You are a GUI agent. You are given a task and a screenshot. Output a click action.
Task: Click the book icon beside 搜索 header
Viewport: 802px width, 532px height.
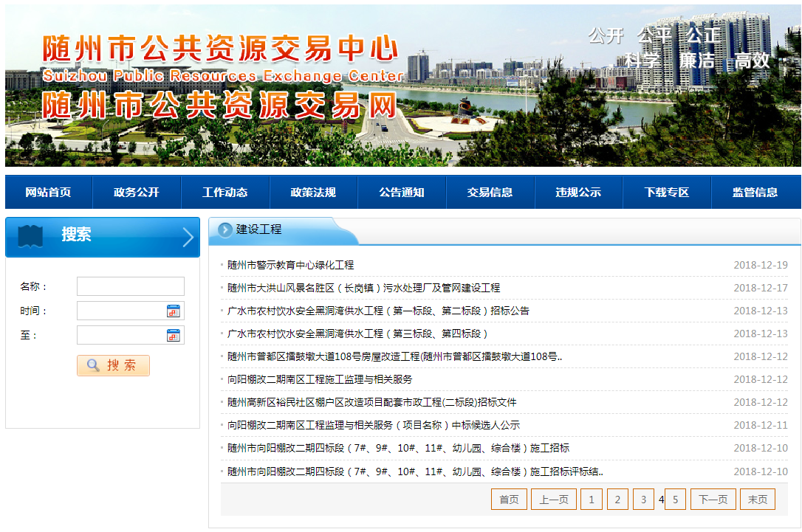30,236
